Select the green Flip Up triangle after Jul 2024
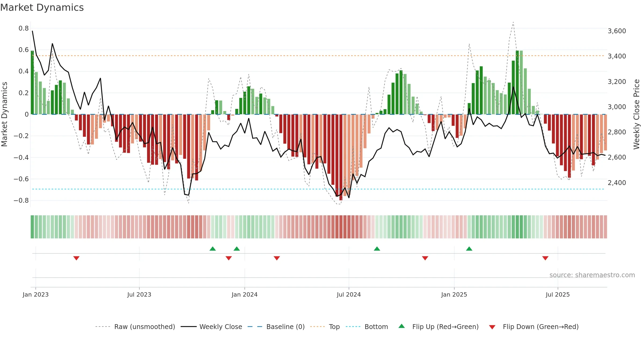The height and width of the screenshot is (362, 644). point(377,249)
